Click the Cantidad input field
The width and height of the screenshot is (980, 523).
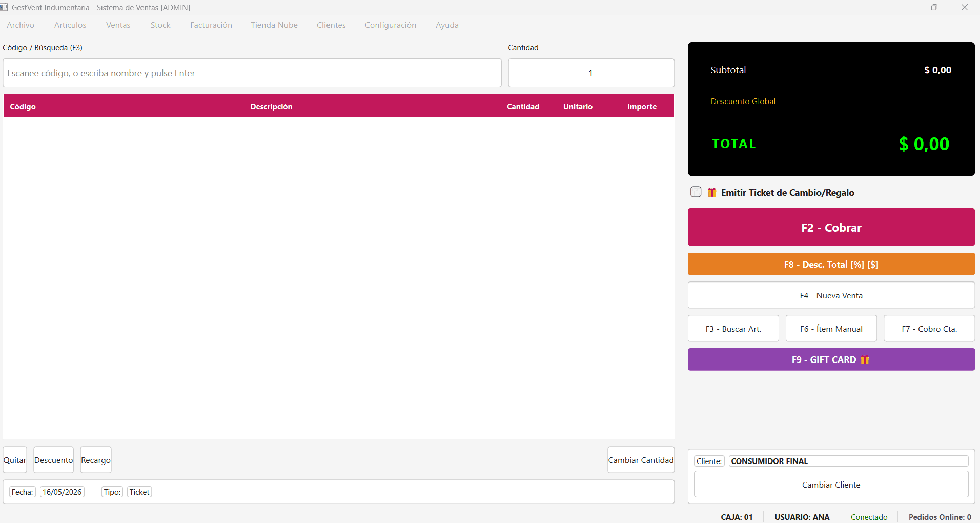click(x=591, y=73)
